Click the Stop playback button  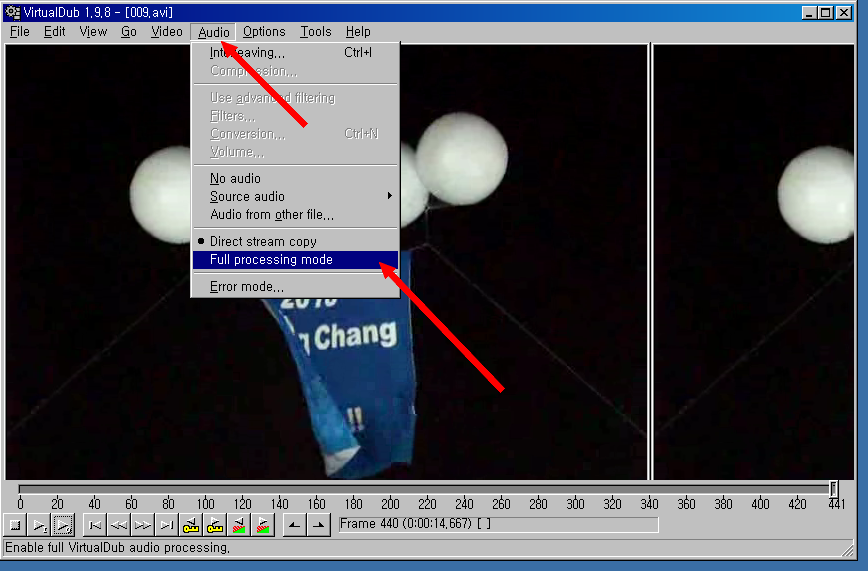coord(16,525)
